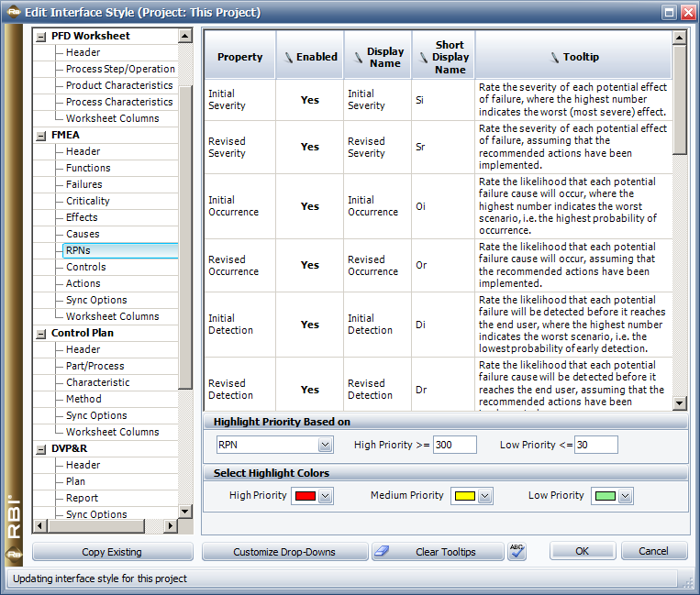Click the pencil icon in Tooltip header

click(x=554, y=57)
